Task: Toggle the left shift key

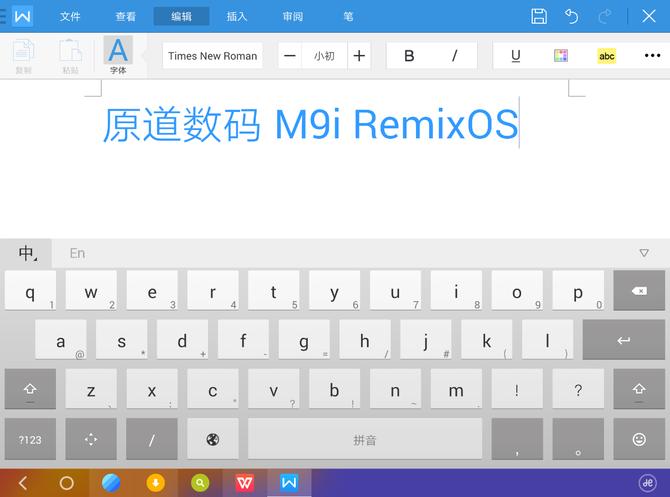Action: coord(30,389)
